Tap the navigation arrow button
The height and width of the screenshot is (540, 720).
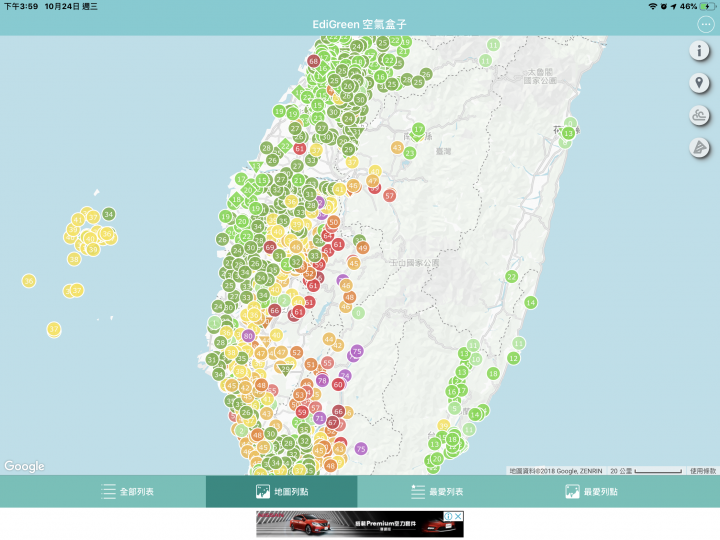pyautogui.click(x=699, y=148)
